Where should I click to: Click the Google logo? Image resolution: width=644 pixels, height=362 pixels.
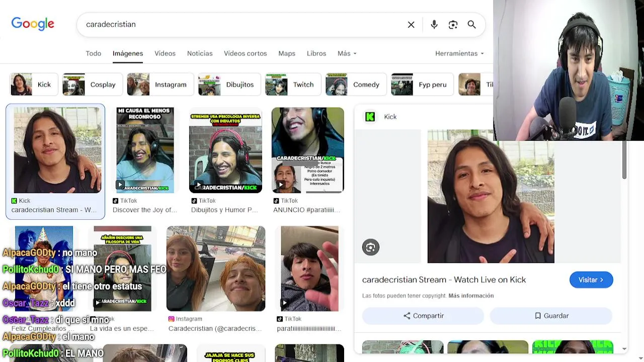33,24
